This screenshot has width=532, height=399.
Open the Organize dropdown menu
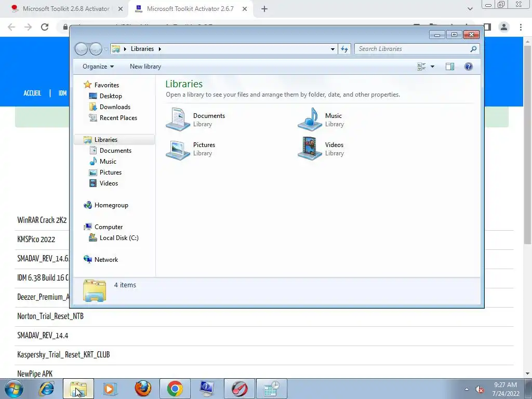tap(98, 66)
